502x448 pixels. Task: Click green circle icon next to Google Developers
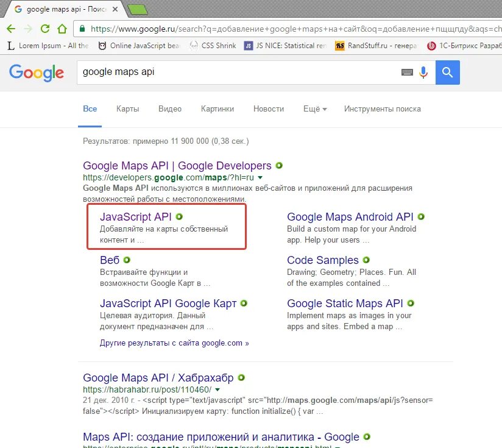point(279,166)
